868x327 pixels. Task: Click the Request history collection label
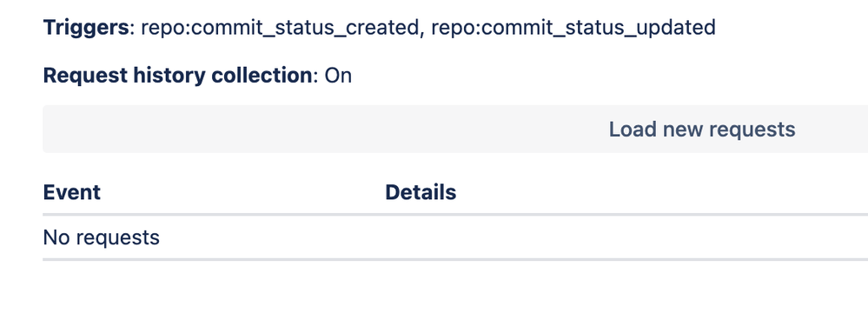pyautogui.click(x=178, y=76)
